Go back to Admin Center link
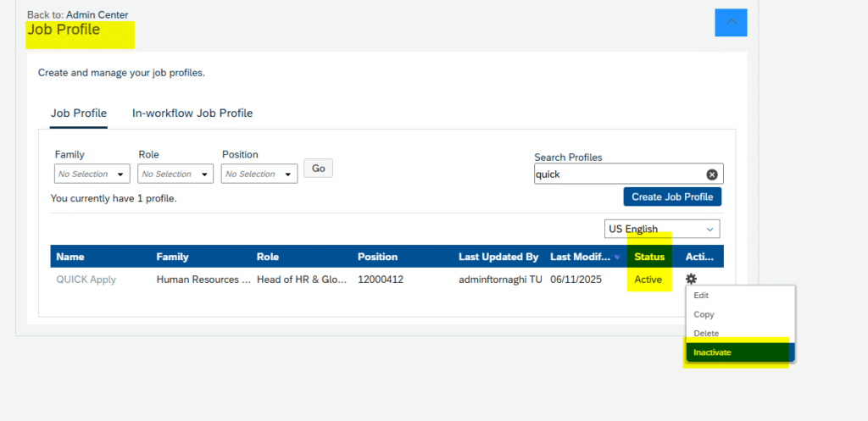 [x=97, y=15]
